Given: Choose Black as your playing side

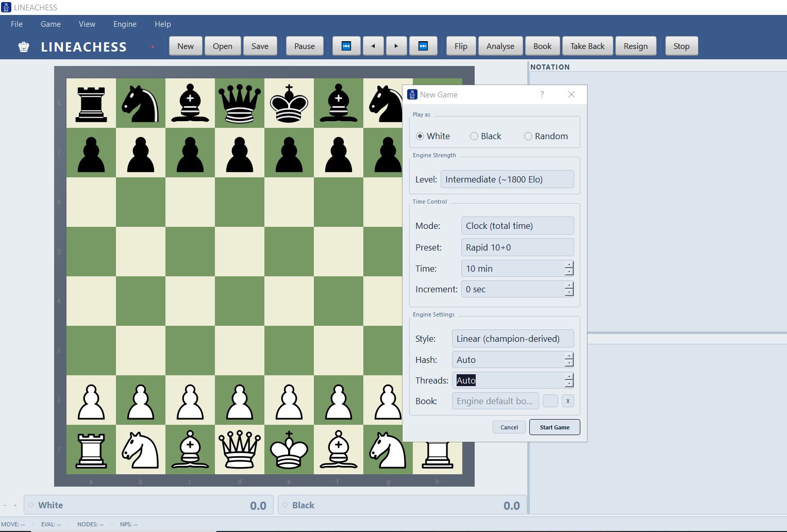Looking at the screenshot, I should click(x=474, y=136).
